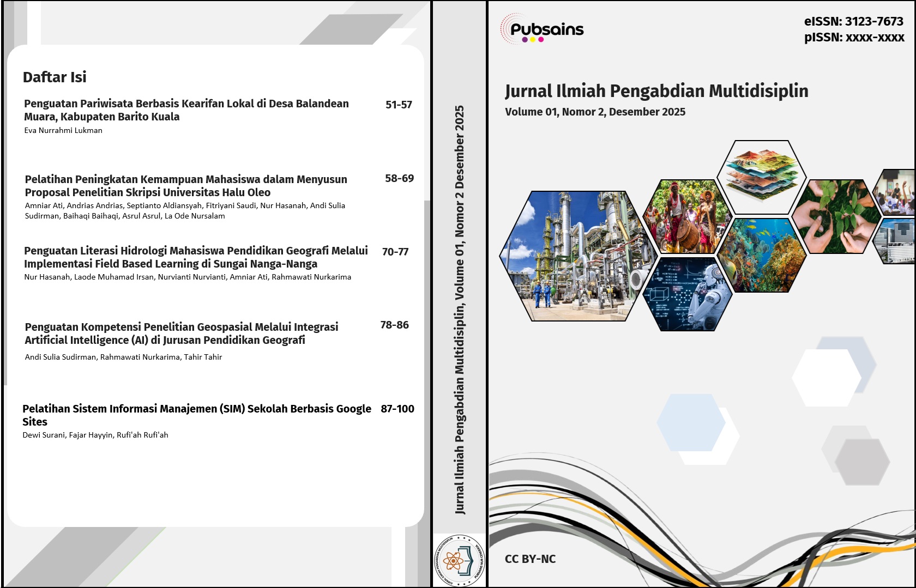Click the Daftar Isi heading
This screenshot has height=588, width=916.
54,77
